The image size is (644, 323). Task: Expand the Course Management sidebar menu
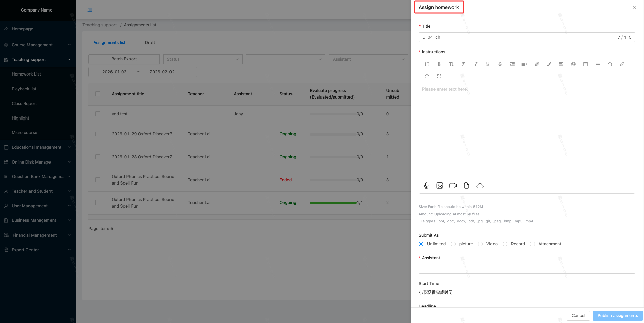coord(38,45)
